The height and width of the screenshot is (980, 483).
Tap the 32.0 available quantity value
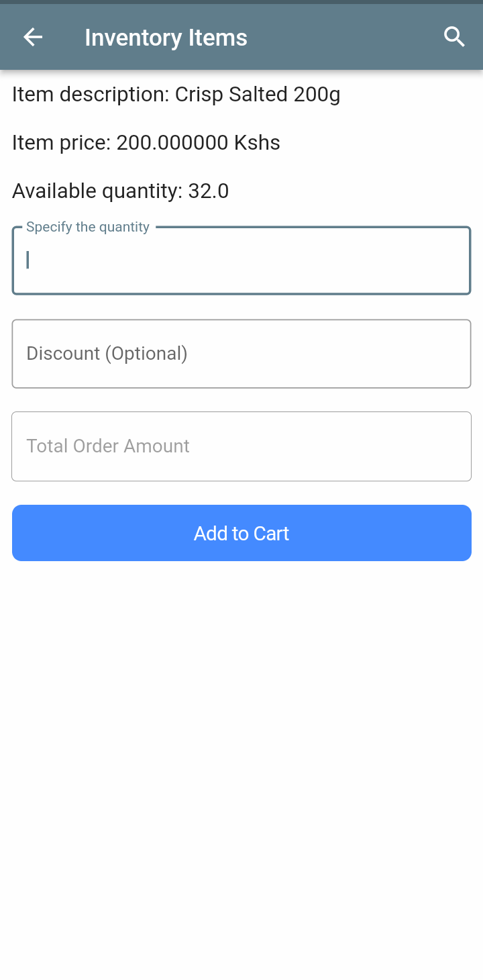point(208,191)
